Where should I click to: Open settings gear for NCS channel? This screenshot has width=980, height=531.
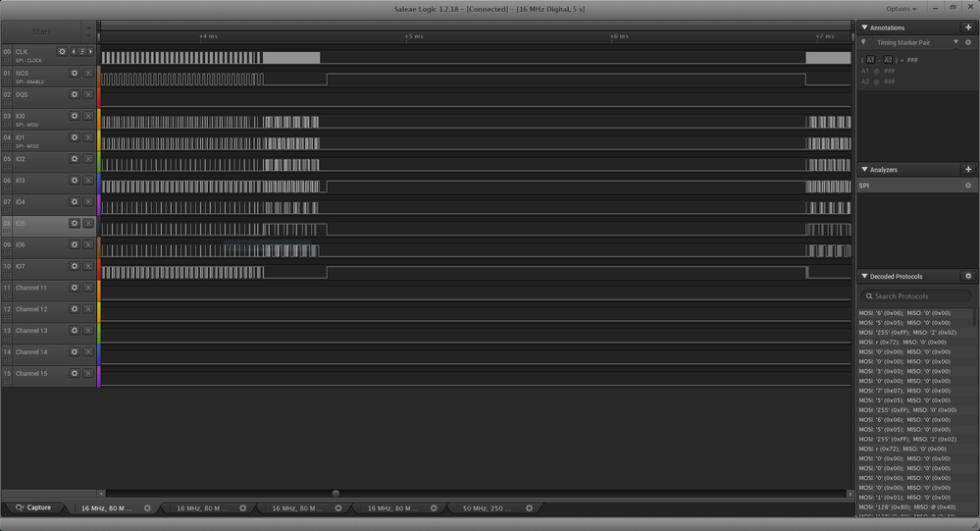coord(75,74)
